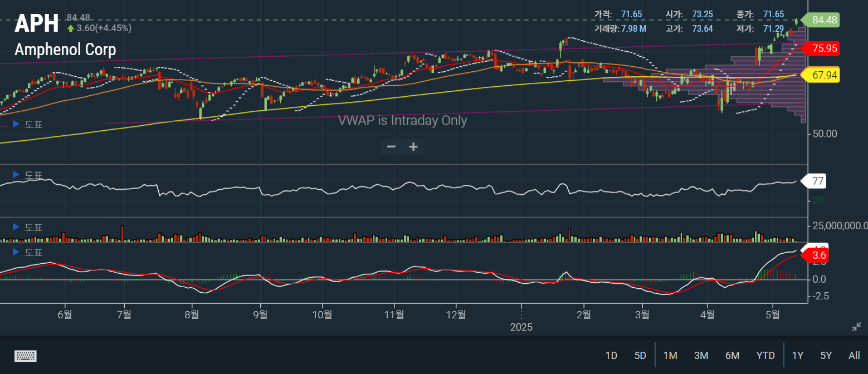The width and height of the screenshot is (868, 374).
Task: Switch to the 1M range
Action: (x=670, y=356)
